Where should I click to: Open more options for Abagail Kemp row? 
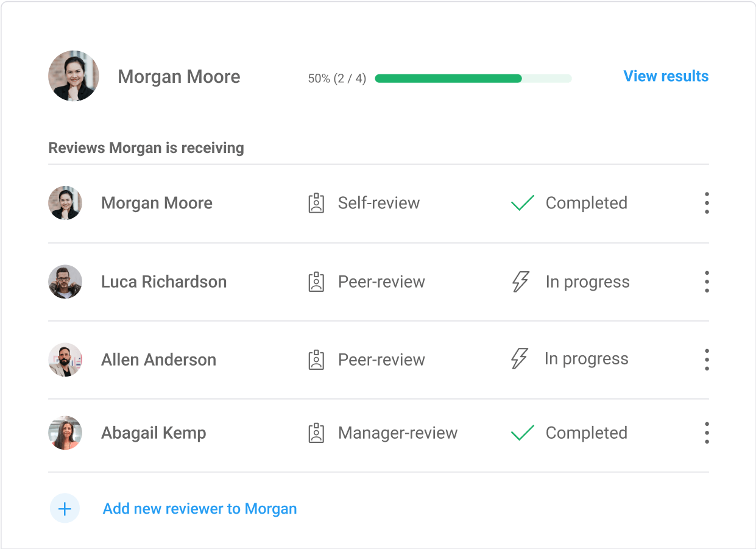tap(707, 433)
